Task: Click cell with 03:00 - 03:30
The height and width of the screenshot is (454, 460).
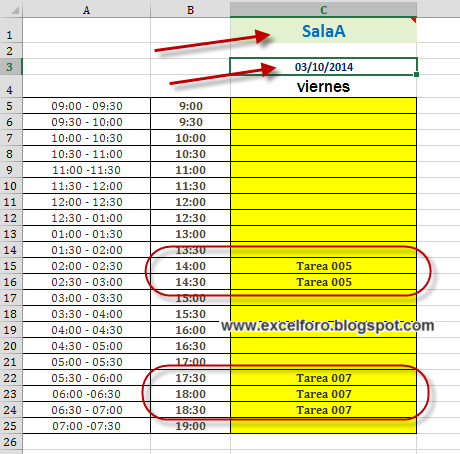Action: 87,298
